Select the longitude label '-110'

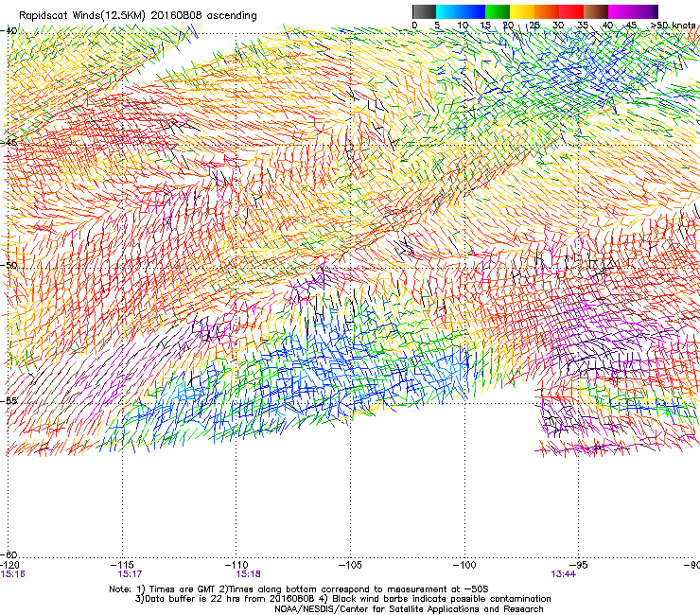click(236, 565)
